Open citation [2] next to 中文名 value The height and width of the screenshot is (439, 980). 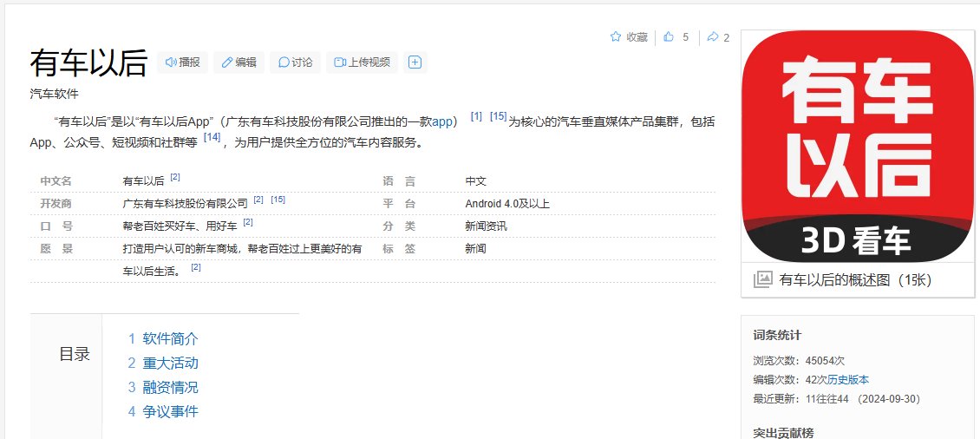pyautogui.click(x=175, y=177)
